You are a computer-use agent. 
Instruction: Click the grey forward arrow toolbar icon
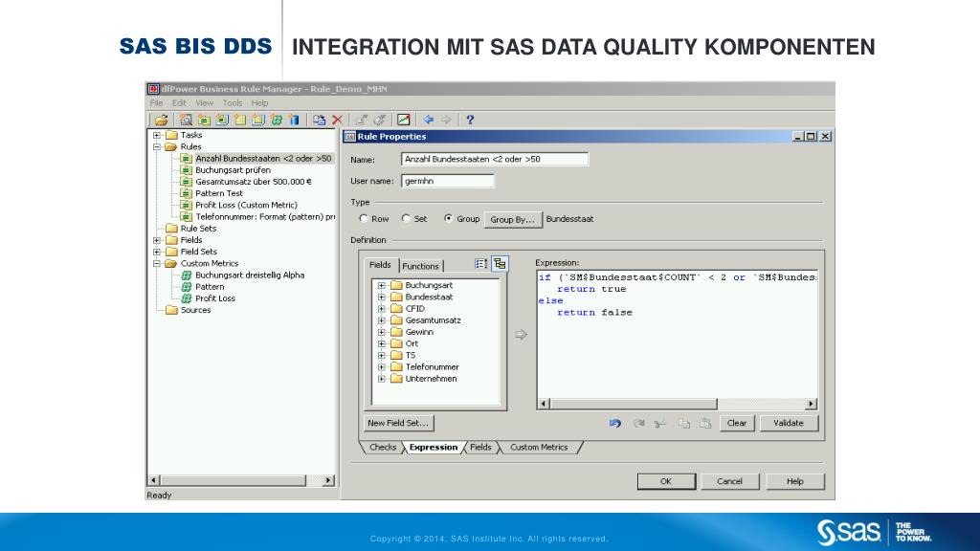(x=446, y=120)
